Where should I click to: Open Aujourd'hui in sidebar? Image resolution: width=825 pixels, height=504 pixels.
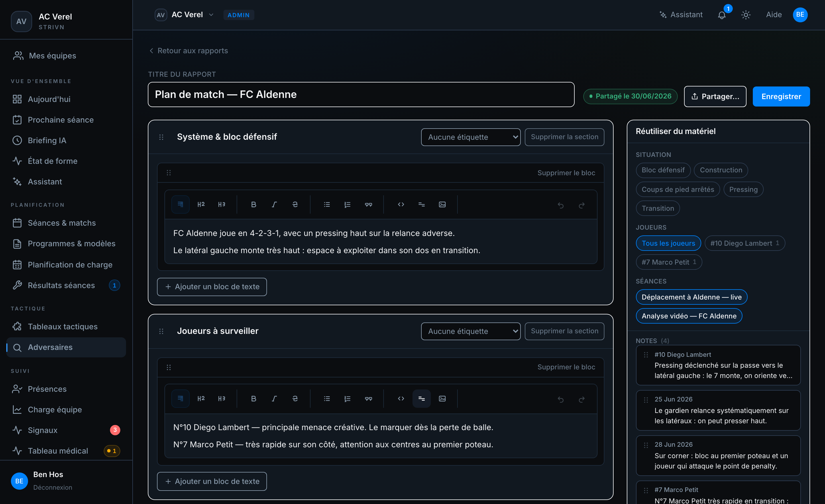click(66, 99)
